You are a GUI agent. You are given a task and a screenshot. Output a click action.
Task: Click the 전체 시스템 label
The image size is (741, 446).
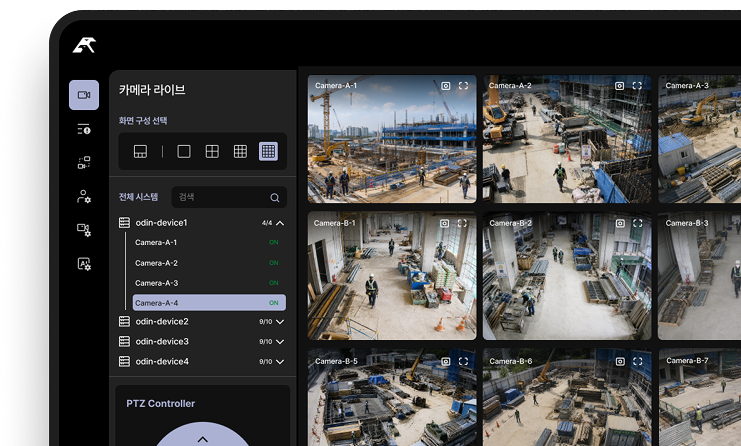(x=138, y=197)
